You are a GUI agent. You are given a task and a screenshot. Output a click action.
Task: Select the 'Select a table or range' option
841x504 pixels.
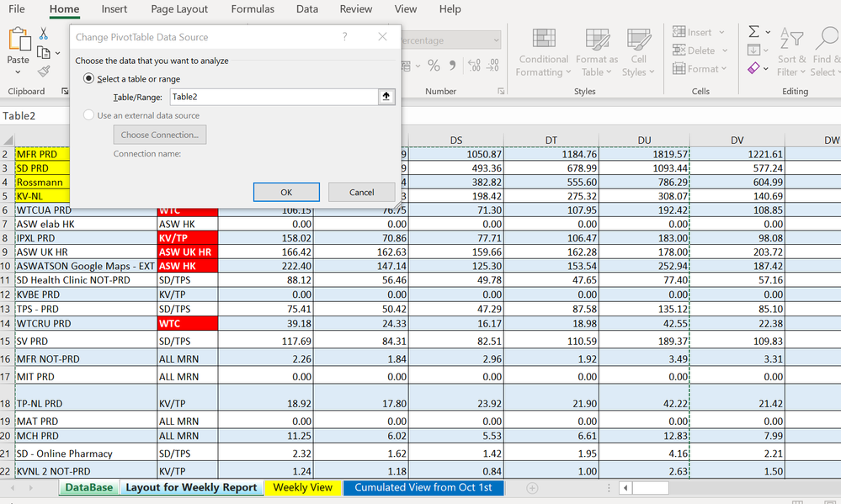(88, 78)
